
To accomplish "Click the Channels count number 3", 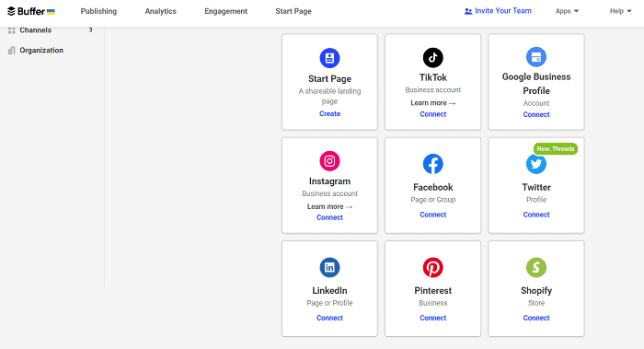I will (x=90, y=29).
